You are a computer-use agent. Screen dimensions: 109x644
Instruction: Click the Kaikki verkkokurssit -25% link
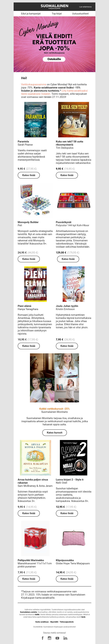point(55,409)
